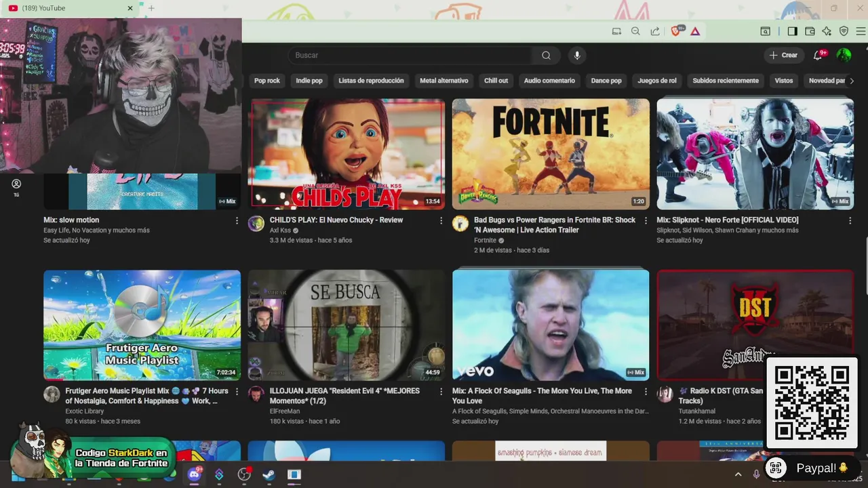Open Steam from the taskbar
Screen dimensions: 868x488
click(x=269, y=474)
